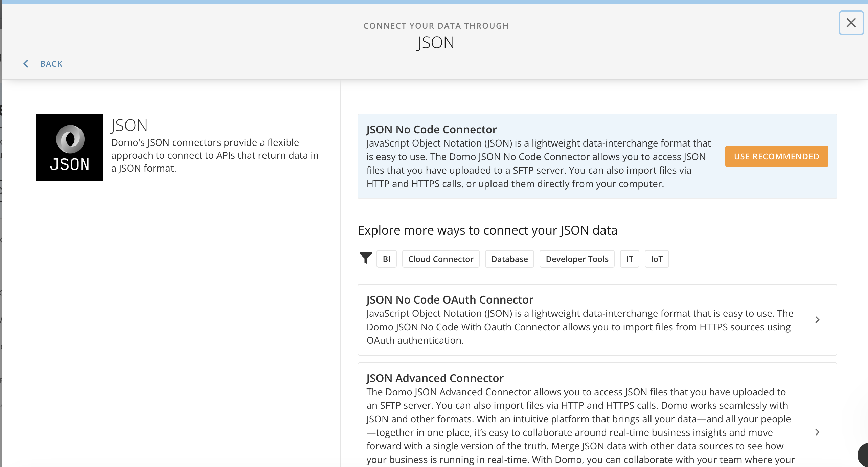The width and height of the screenshot is (868, 467).
Task: Expand JSON Advanced Connector chevron arrow
Action: (817, 432)
